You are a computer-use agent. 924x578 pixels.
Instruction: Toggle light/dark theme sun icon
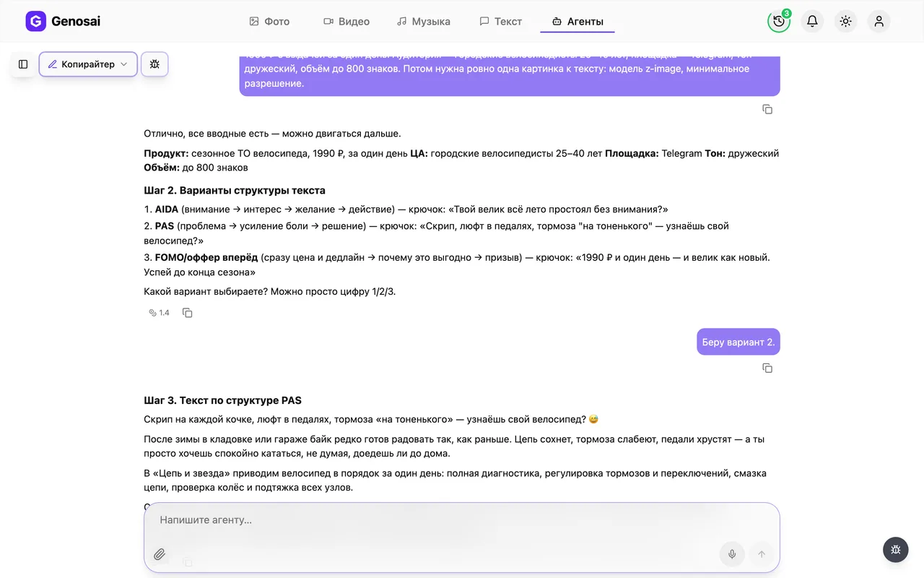tap(845, 21)
